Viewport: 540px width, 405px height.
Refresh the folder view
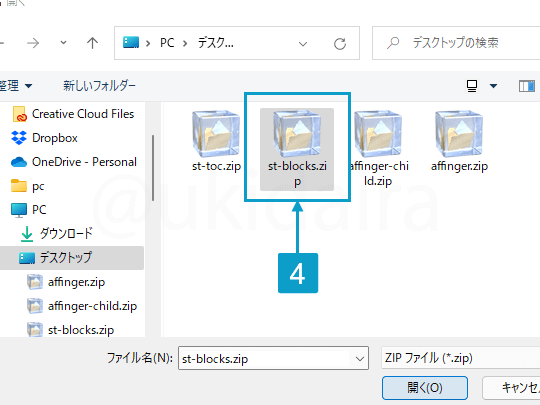tap(340, 44)
